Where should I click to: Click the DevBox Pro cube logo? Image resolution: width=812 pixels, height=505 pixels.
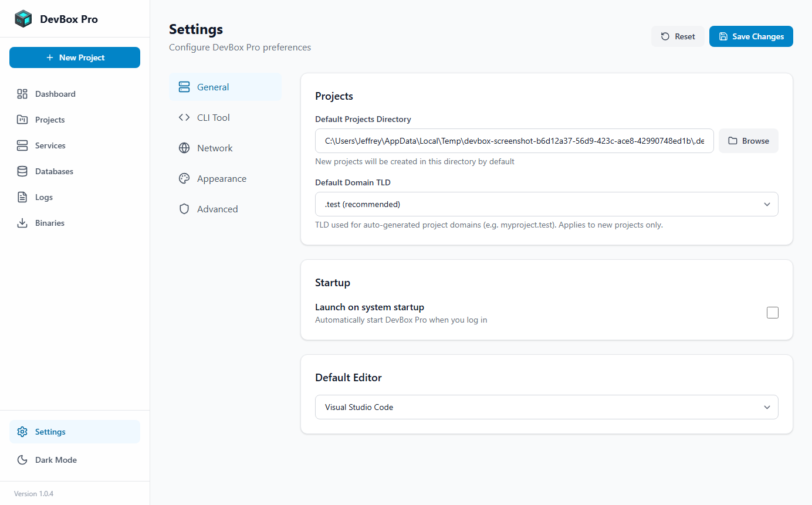coord(23,18)
